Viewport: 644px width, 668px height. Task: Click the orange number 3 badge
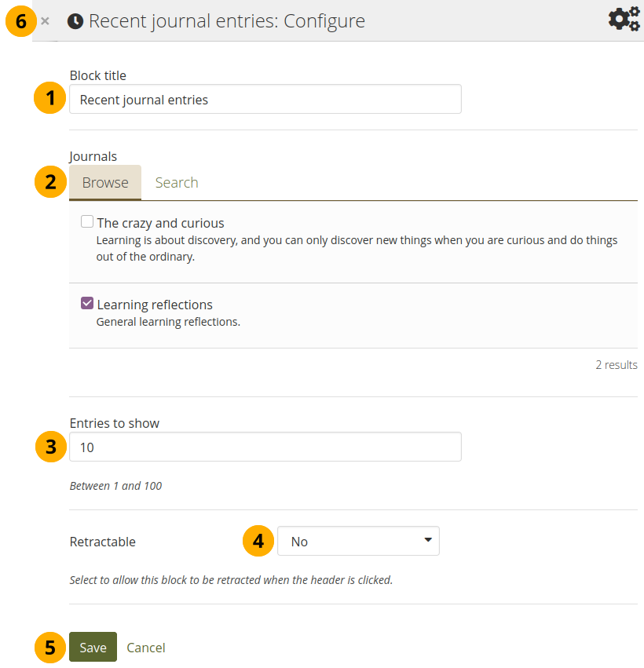coord(51,447)
